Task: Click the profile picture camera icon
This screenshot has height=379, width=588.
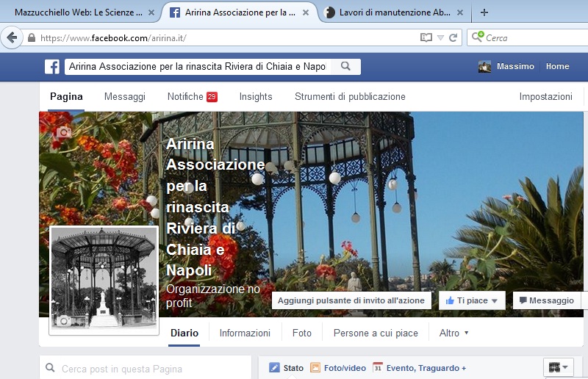Action: click(63, 321)
